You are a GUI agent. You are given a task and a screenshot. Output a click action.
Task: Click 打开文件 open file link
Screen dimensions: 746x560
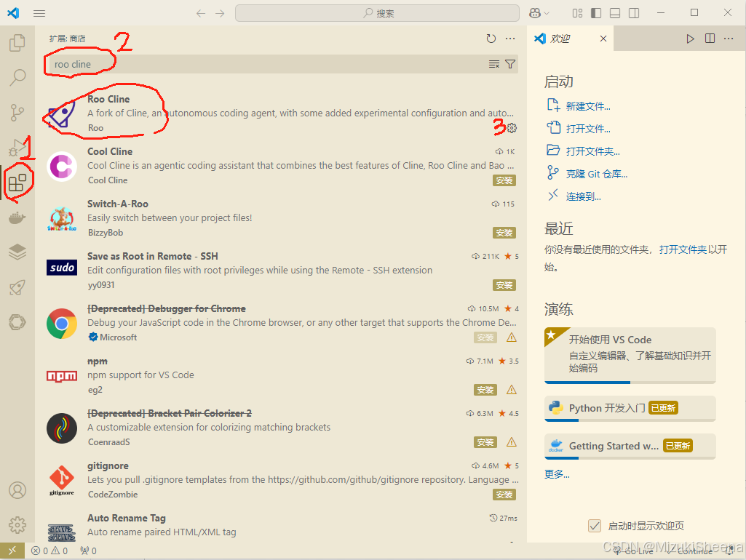(x=588, y=128)
